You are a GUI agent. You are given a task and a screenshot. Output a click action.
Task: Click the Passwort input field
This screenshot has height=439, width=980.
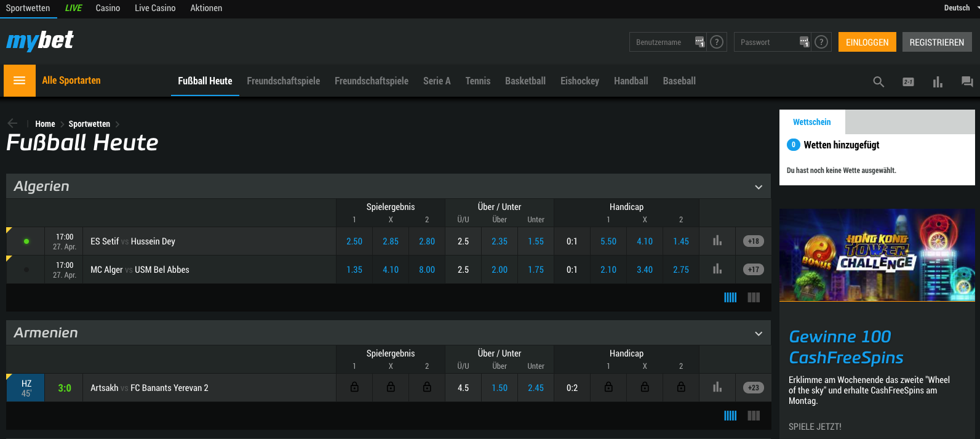[x=766, y=42]
